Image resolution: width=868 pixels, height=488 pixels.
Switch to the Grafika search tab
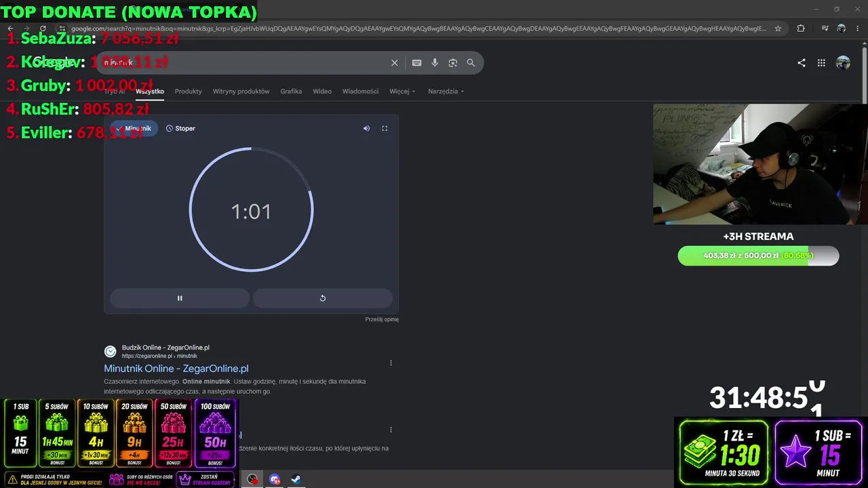(292, 91)
